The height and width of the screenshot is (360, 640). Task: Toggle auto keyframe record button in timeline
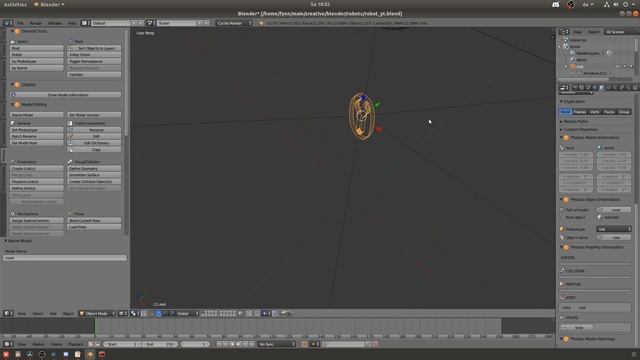click(304, 344)
